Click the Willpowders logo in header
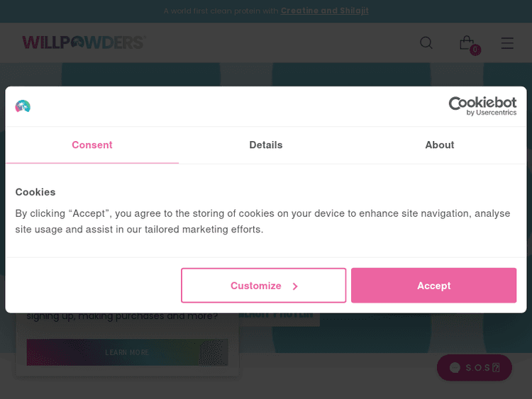The width and height of the screenshot is (532, 399). pos(83,43)
